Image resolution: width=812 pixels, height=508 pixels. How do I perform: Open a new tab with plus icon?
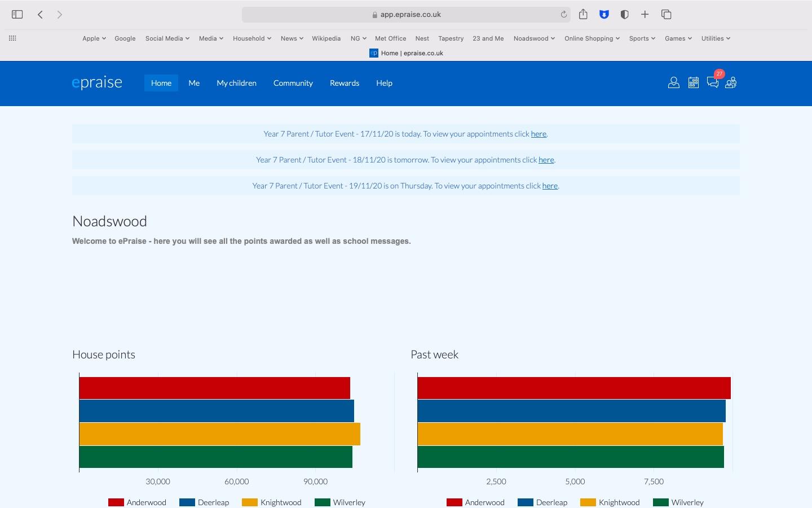(x=645, y=14)
